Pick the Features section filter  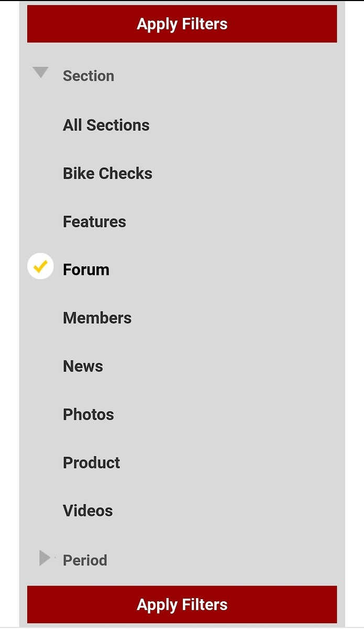pyautogui.click(x=94, y=222)
